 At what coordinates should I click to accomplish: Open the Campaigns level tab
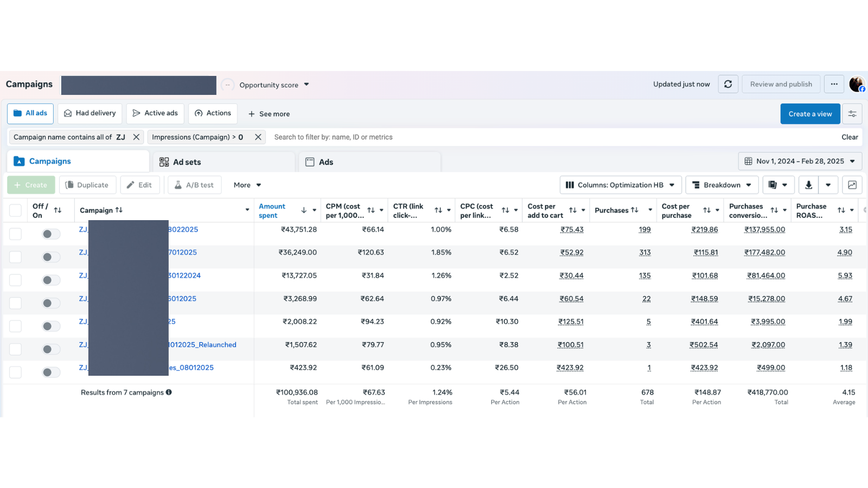[78, 161]
